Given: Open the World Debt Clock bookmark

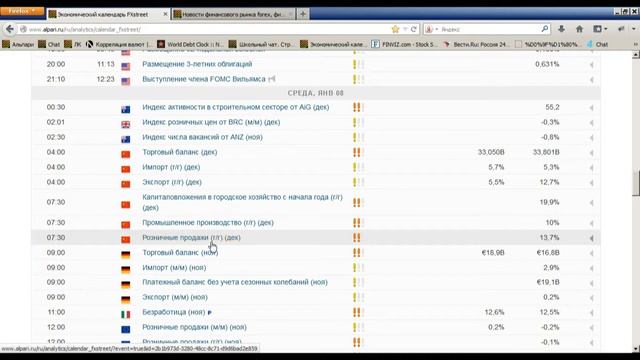Looking at the screenshot, I should tap(190, 44).
